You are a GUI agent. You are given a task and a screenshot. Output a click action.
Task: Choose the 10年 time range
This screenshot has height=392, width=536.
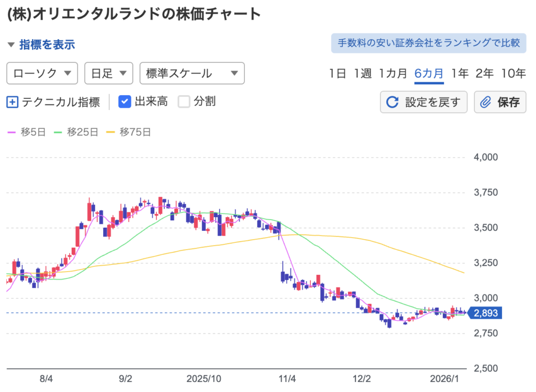tap(513, 73)
